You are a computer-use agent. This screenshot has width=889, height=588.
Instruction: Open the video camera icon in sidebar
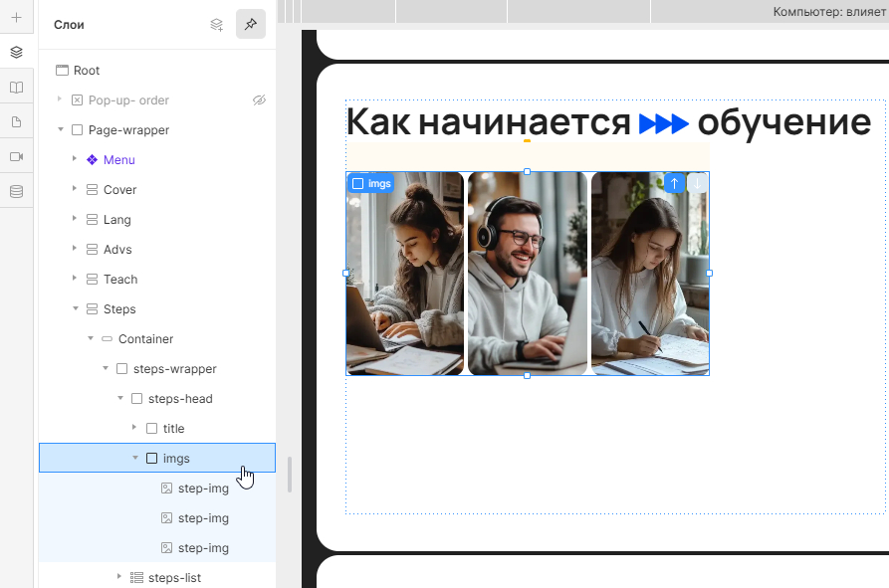(16, 157)
